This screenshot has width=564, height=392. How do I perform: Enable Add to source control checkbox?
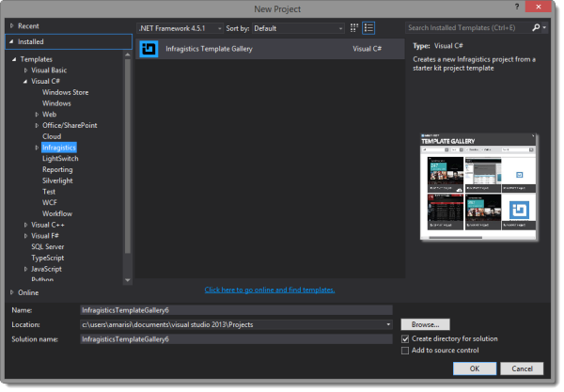click(x=405, y=350)
